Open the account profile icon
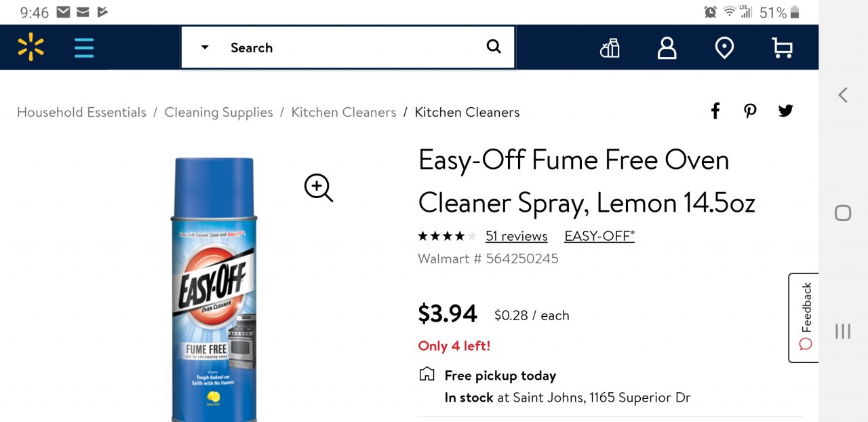This screenshot has height=422, width=868. pos(667,47)
